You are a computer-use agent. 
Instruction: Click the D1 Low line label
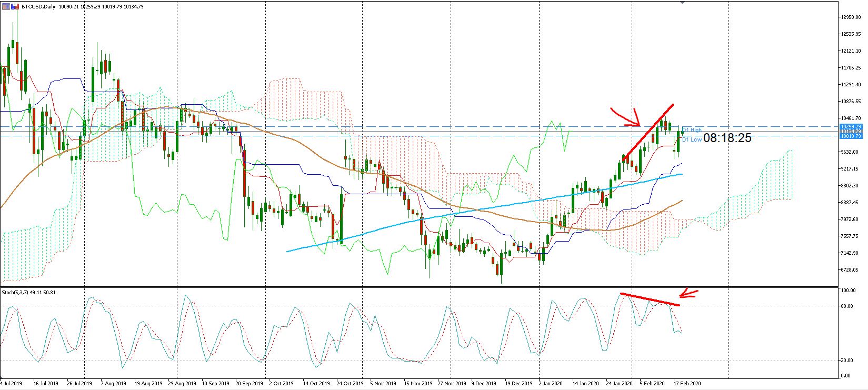tap(693, 139)
